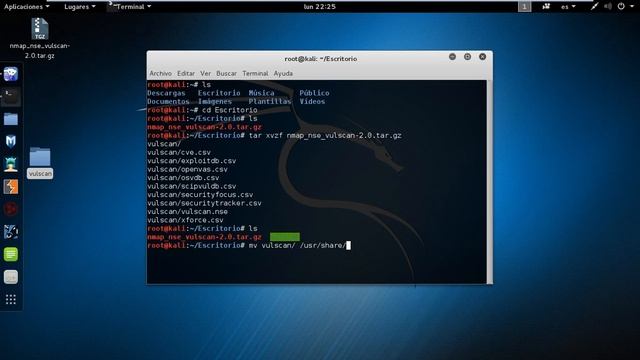The image size is (640, 360).
Task: Click the terminal vertical scrollbar
Action: [x=489, y=182]
